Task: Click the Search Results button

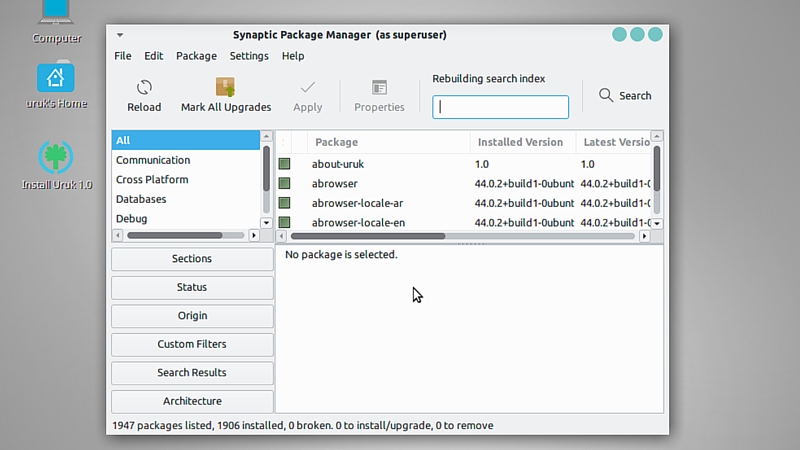Action: point(192,372)
